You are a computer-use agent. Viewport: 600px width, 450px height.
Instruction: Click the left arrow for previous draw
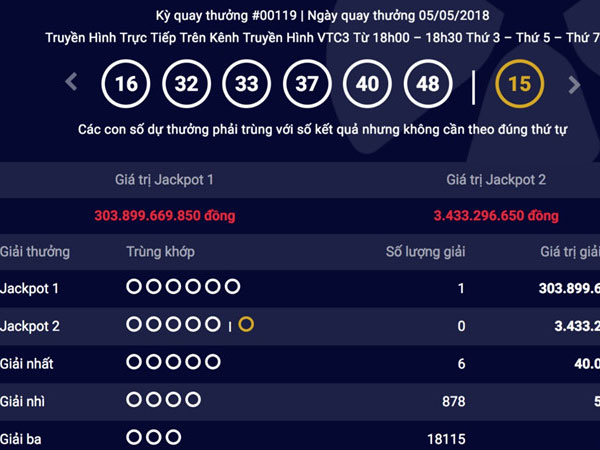click(x=71, y=83)
